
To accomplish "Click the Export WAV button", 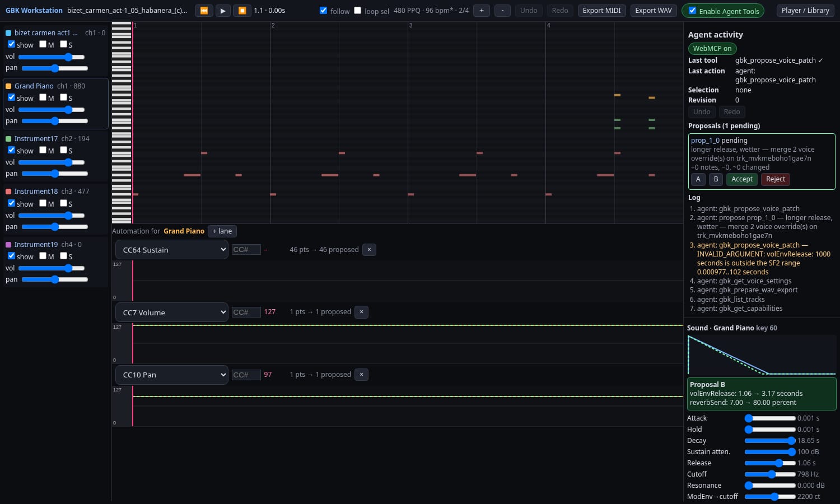I will click(654, 11).
